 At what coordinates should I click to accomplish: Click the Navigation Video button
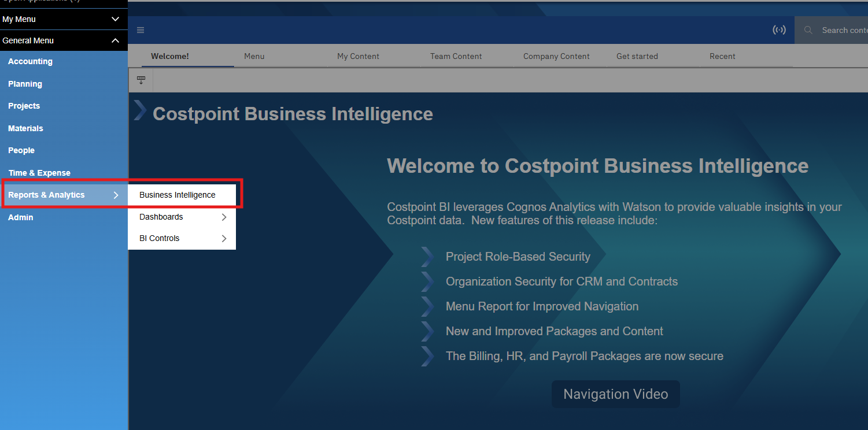point(615,394)
